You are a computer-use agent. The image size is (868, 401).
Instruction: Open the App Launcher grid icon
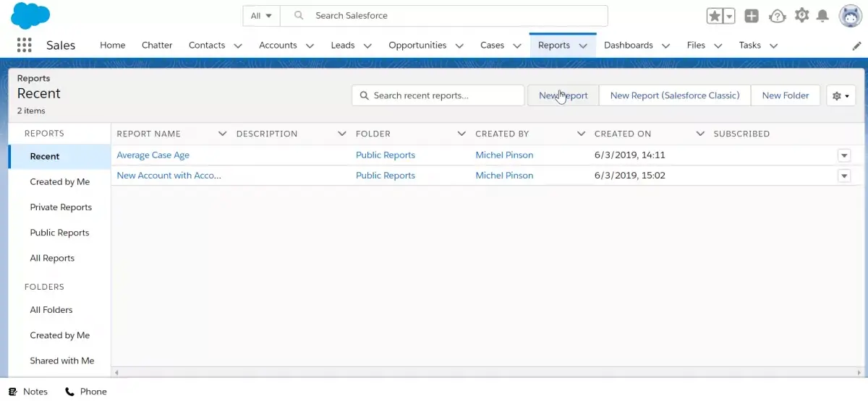pos(25,45)
